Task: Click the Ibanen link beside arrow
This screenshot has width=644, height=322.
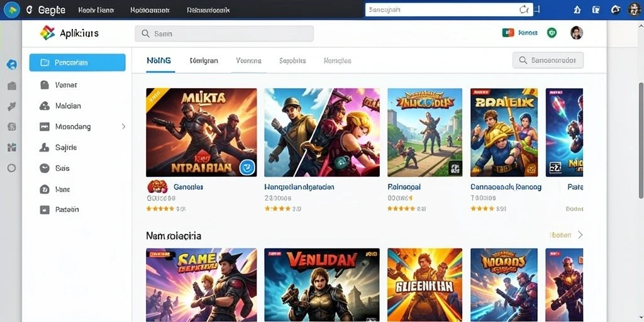Action: pyautogui.click(x=560, y=235)
